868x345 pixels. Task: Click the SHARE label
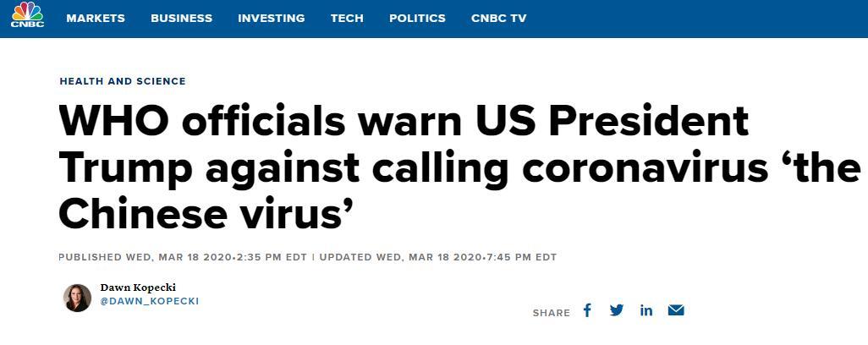pyautogui.click(x=552, y=313)
